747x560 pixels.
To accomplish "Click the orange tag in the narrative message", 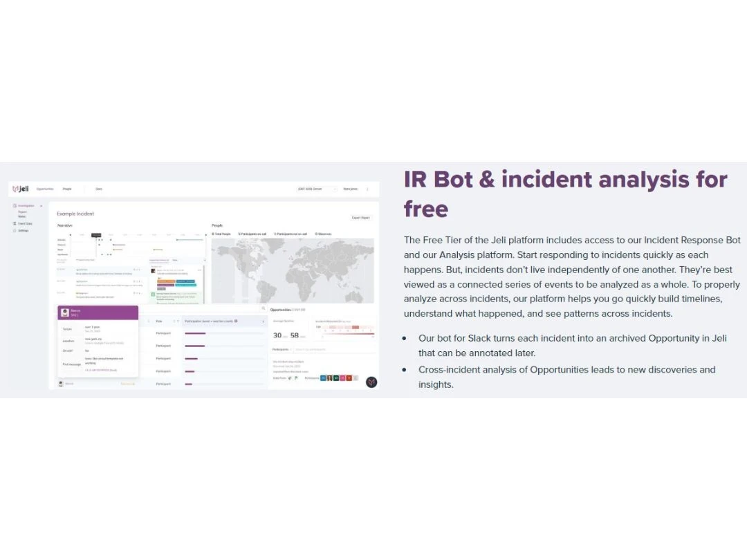I will [x=166, y=281].
